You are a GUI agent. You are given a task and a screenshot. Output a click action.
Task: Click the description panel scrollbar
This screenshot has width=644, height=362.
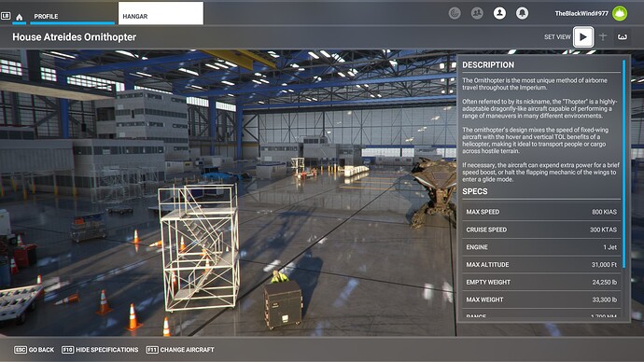point(624,164)
